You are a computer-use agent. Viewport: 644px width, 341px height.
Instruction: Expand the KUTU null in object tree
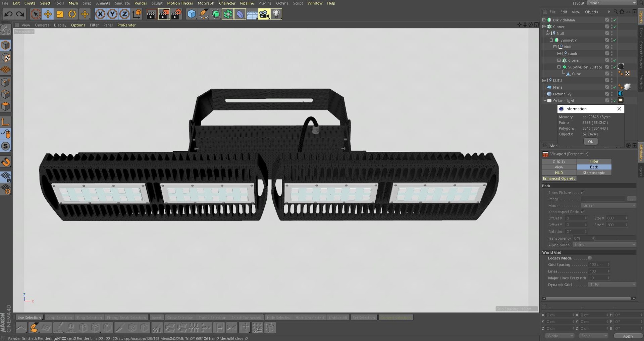tap(544, 81)
